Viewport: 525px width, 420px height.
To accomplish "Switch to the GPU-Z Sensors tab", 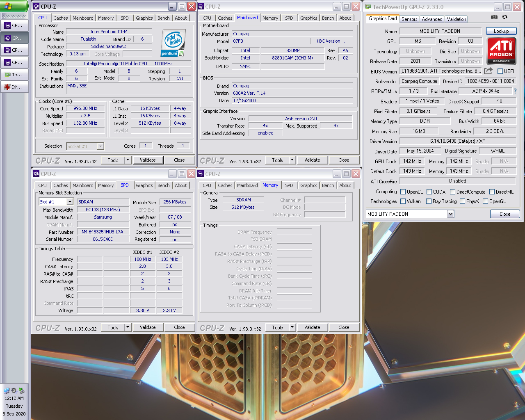I will click(x=409, y=19).
